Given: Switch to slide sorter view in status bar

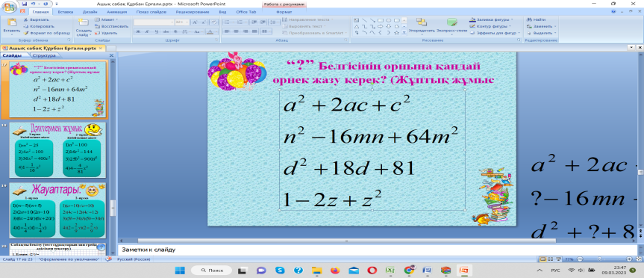Looking at the screenshot, I should (551, 259).
